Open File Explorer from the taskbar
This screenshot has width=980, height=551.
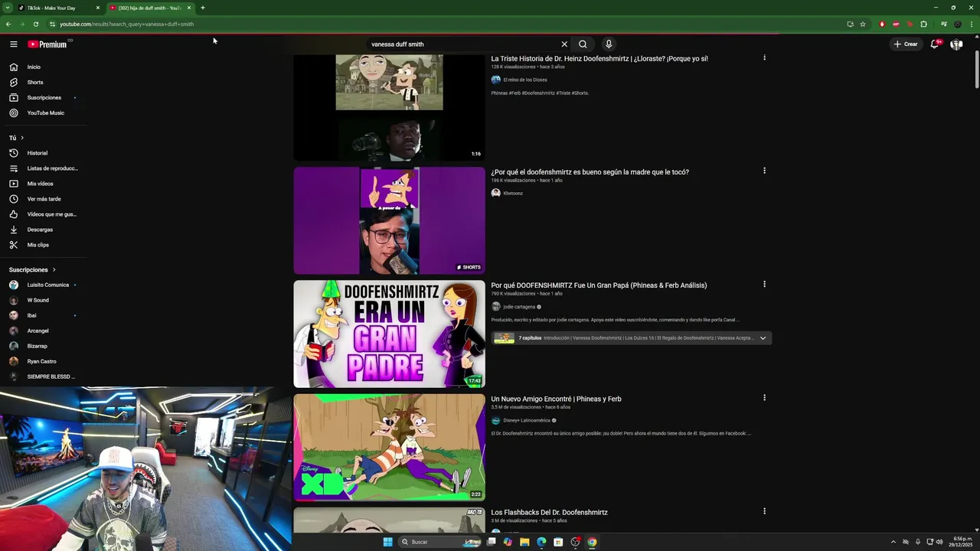524,542
